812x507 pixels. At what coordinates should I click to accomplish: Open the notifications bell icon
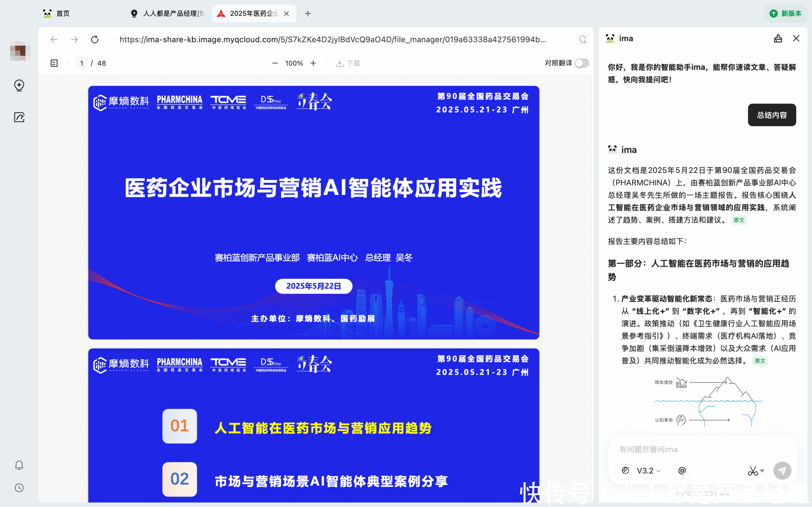pyautogui.click(x=19, y=465)
